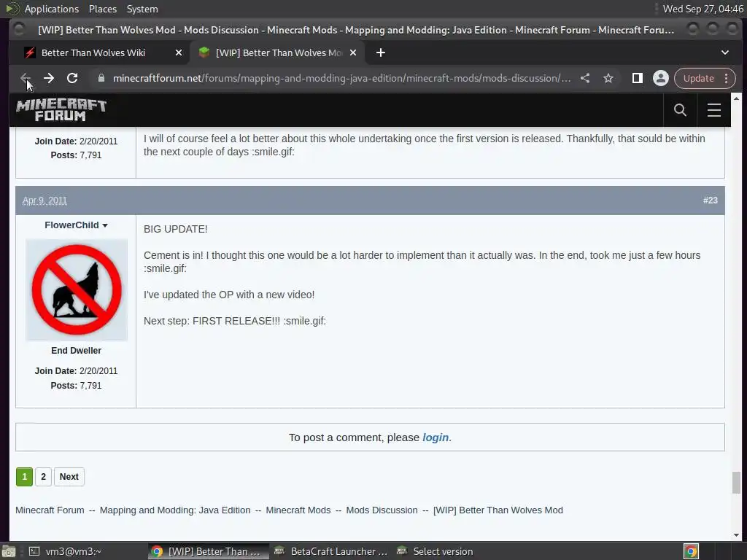Select the [WIP] Better Than Wolves Mod tab
Screen dimensions: 747x560
pos(278,52)
